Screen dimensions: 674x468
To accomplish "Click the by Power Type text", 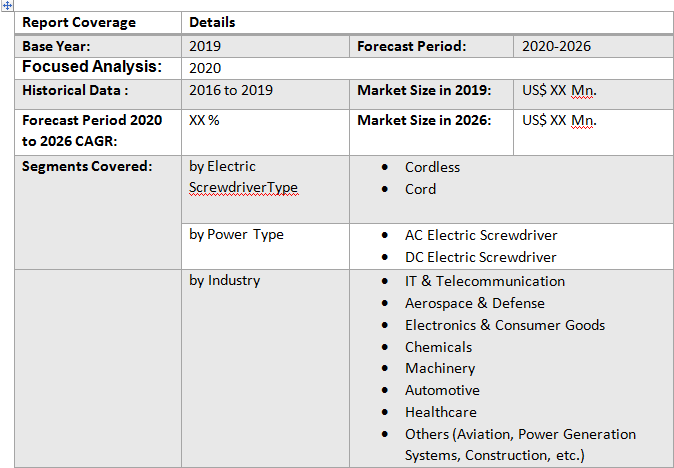I will [236, 234].
